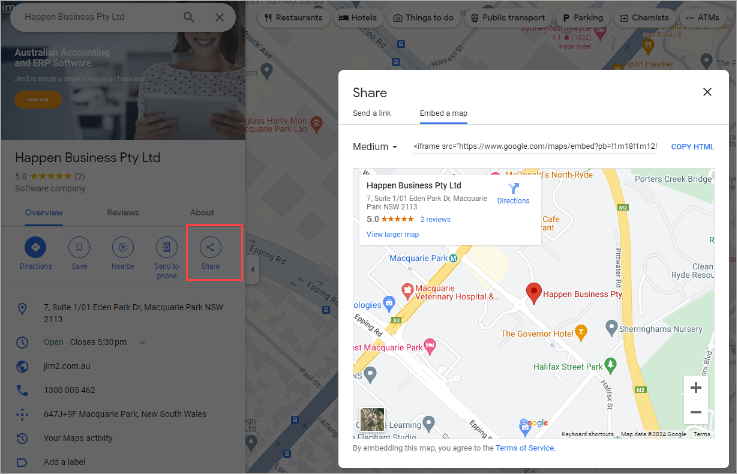Screen dimensions: 737x474
Task: Click the Maps activity history icon
Action: 22,438
